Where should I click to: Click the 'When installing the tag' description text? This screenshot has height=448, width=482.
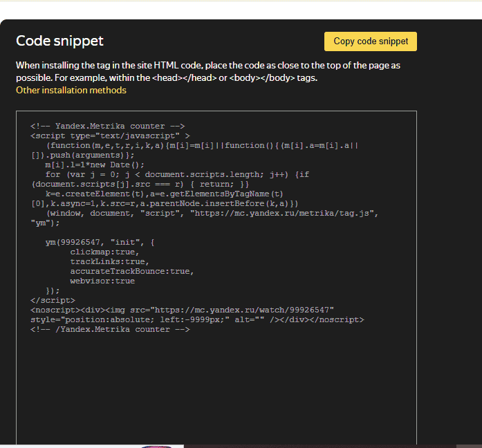click(x=208, y=72)
